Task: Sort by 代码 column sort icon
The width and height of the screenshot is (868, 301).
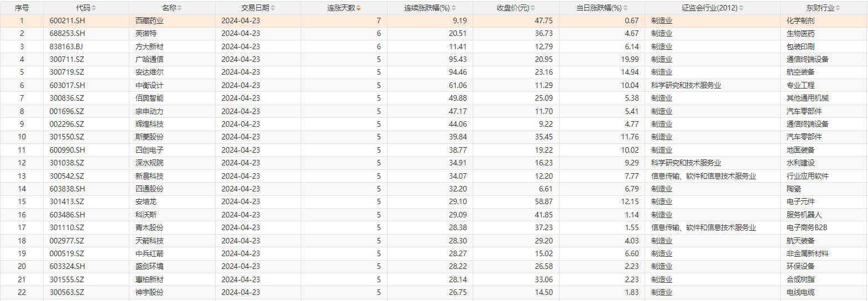Action: click(x=94, y=8)
